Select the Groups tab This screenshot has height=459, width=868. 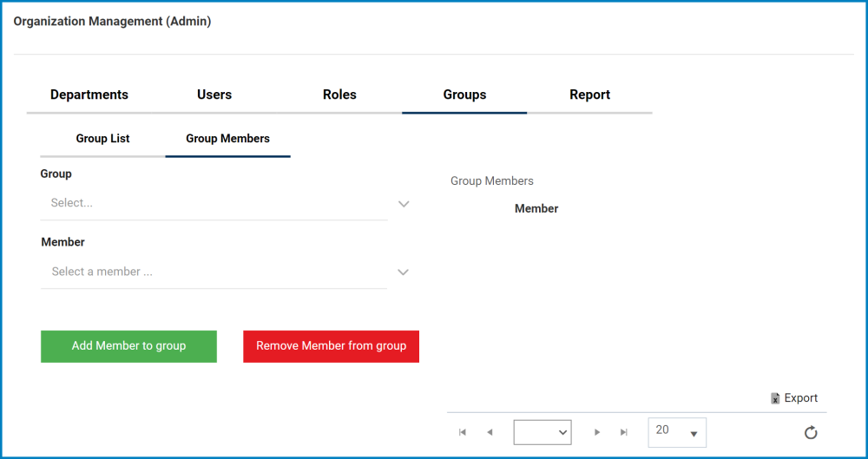coord(464,95)
